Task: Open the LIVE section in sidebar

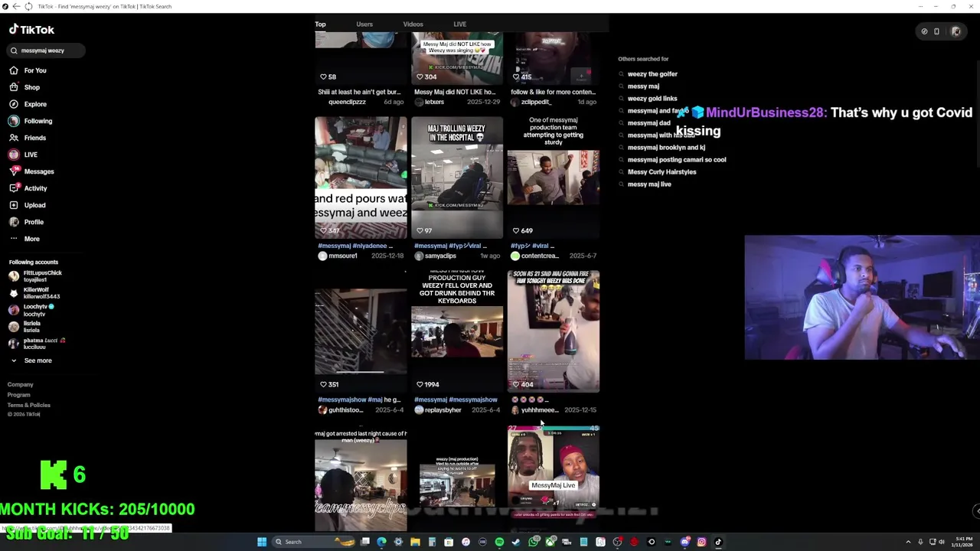Action: [x=23, y=155]
